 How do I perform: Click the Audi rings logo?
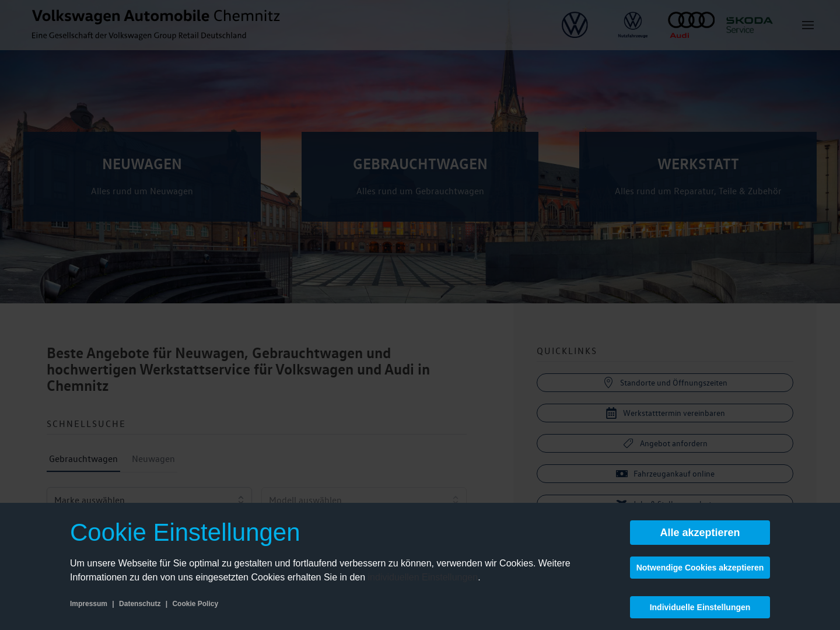tap(691, 25)
